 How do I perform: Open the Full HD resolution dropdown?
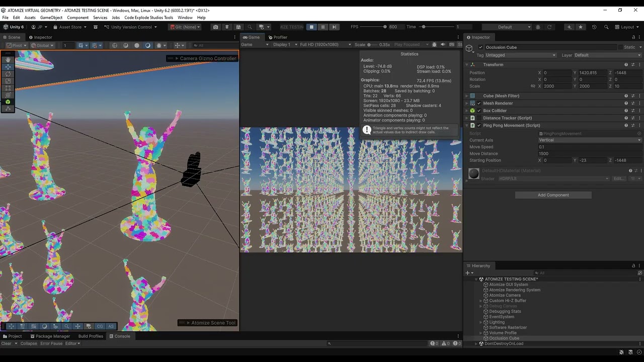325,45
